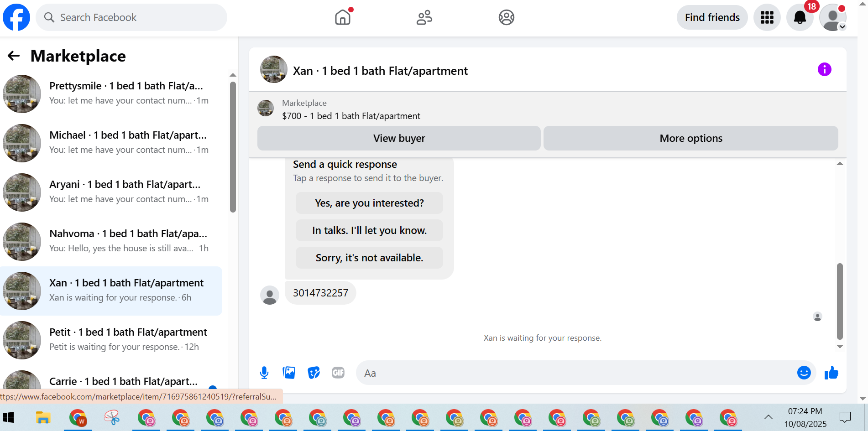Open the Facebook home logo
This screenshot has height=431, width=868.
16,17
